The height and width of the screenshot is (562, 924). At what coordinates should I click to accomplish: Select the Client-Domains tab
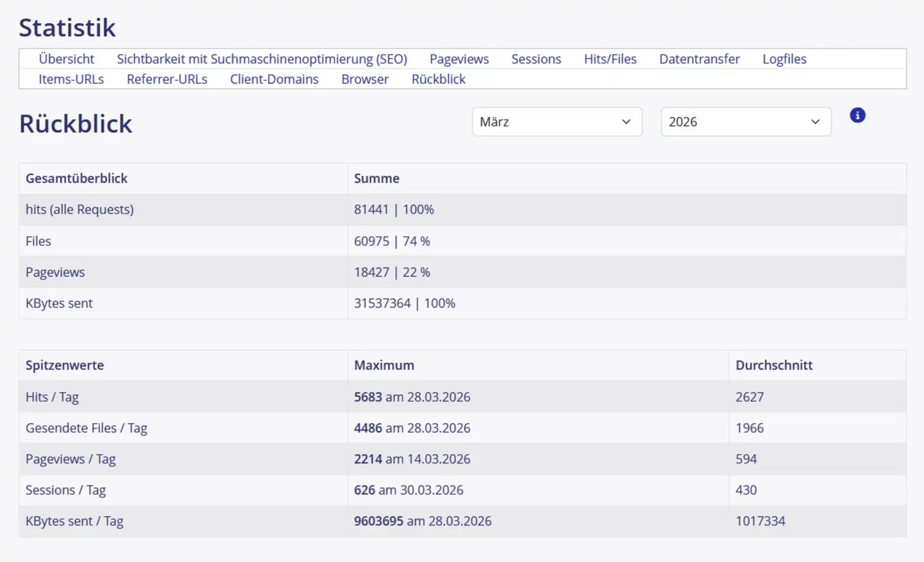coord(274,79)
